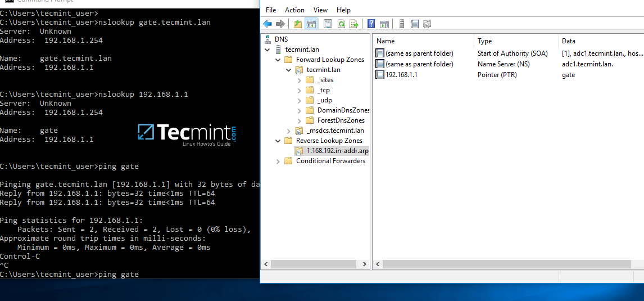Click the Forward arrow in DNS toolbar

point(280,24)
